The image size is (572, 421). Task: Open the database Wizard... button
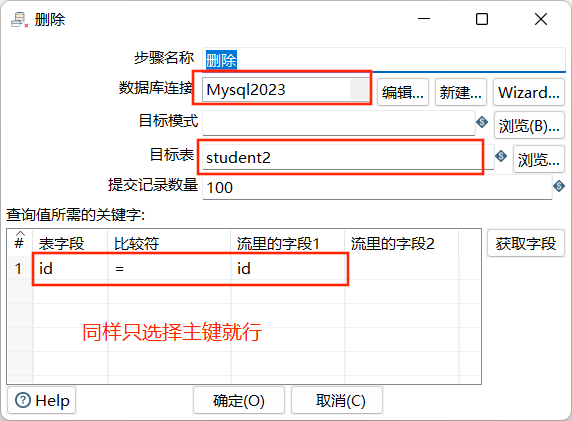click(529, 92)
